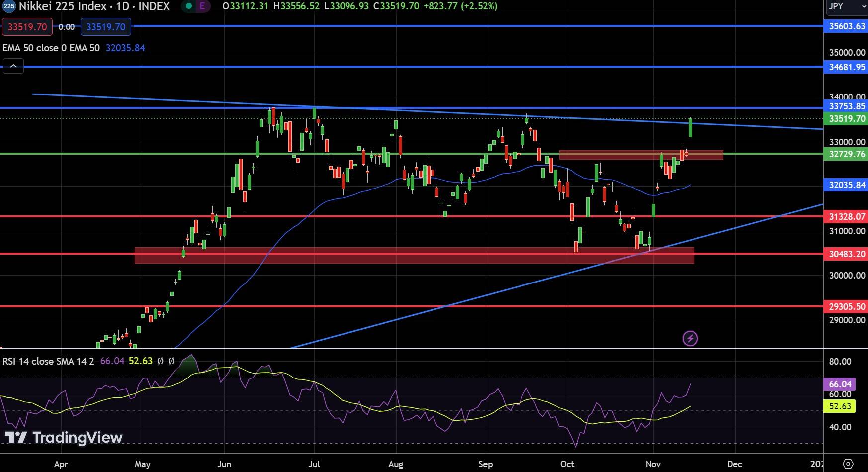Image resolution: width=868 pixels, height=472 pixels.
Task: Click the 35000.00 price scale tick
Action: pos(847,53)
